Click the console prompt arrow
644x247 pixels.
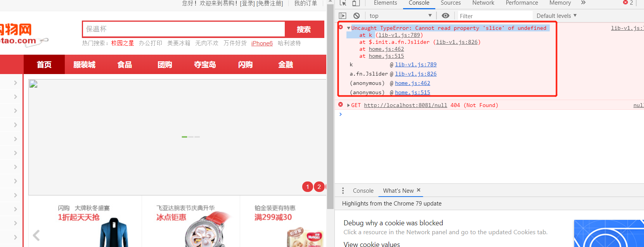tap(341, 114)
